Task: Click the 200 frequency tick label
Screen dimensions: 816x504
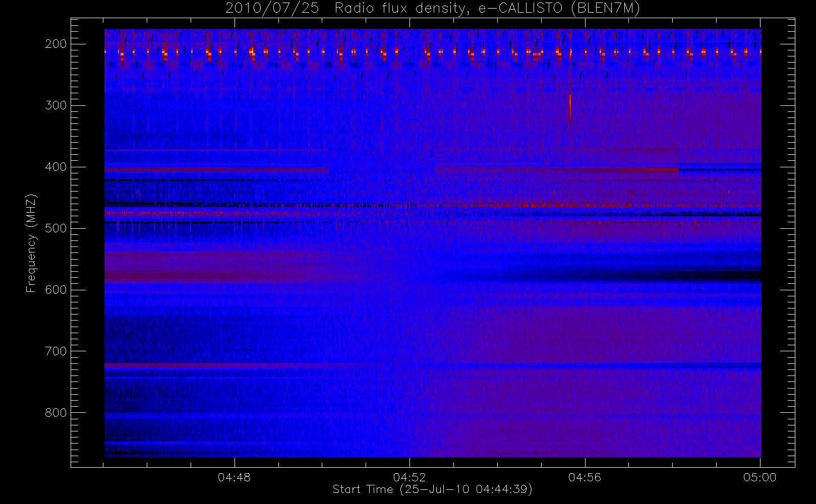Action: 55,44
